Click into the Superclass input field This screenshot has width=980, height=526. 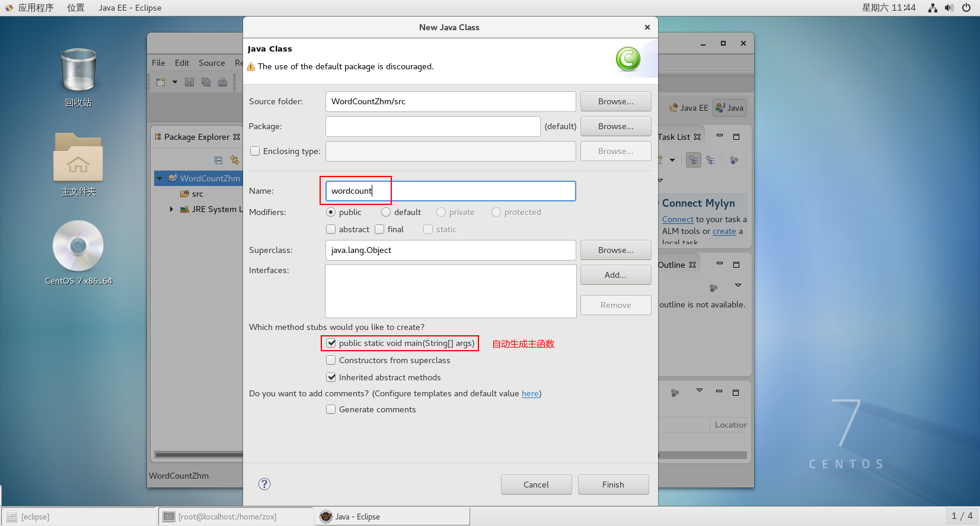pyautogui.click(x=451, y=250)
